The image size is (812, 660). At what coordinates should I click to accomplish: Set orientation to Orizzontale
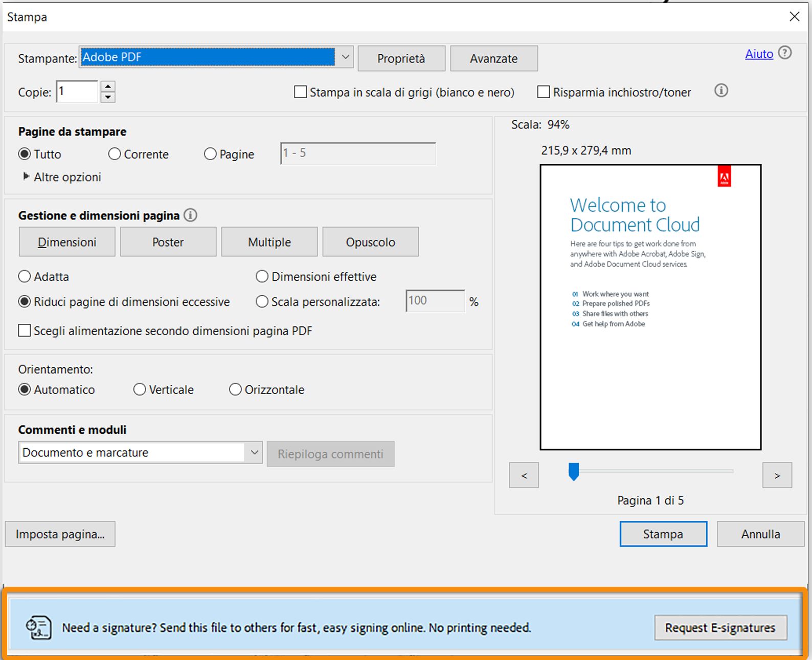point(235,390)
